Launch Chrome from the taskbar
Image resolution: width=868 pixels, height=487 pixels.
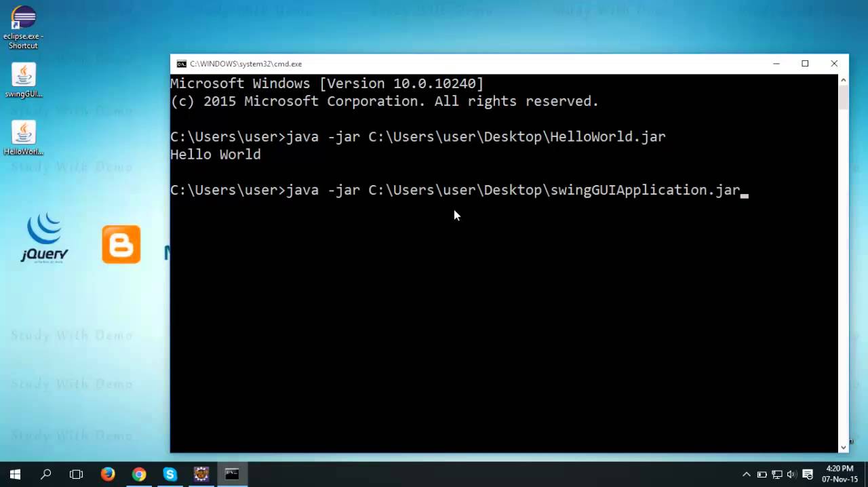pyautogui.click(x=139, y=474)
